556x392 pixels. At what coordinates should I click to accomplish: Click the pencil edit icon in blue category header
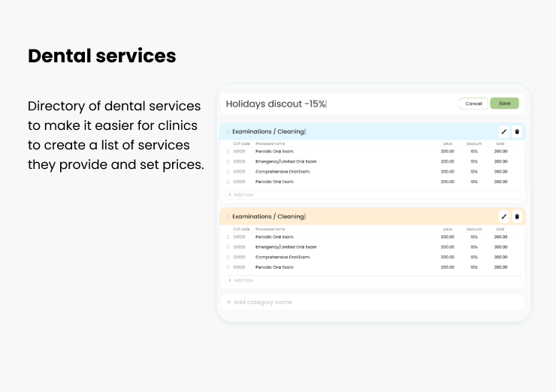[504, 131]
